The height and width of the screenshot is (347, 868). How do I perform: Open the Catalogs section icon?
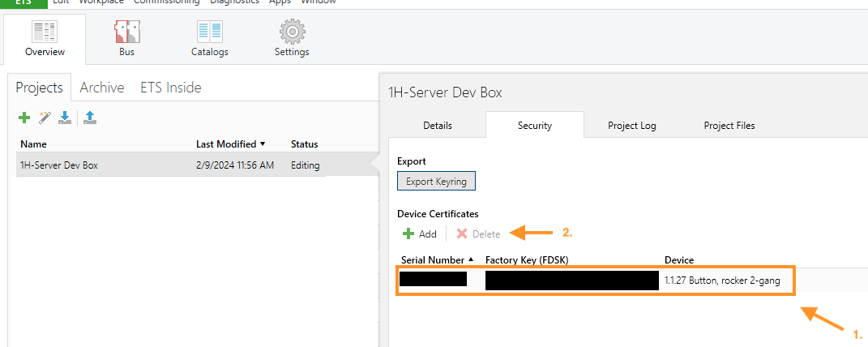(x=209, y=32)
